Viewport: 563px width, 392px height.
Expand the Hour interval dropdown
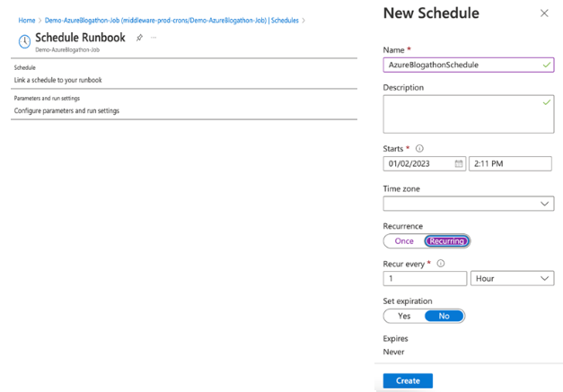(513, 278)
